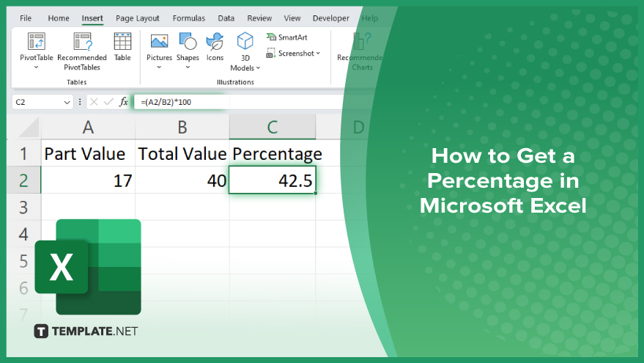Expand the Shapes dropdown arrow

point(188,67)
